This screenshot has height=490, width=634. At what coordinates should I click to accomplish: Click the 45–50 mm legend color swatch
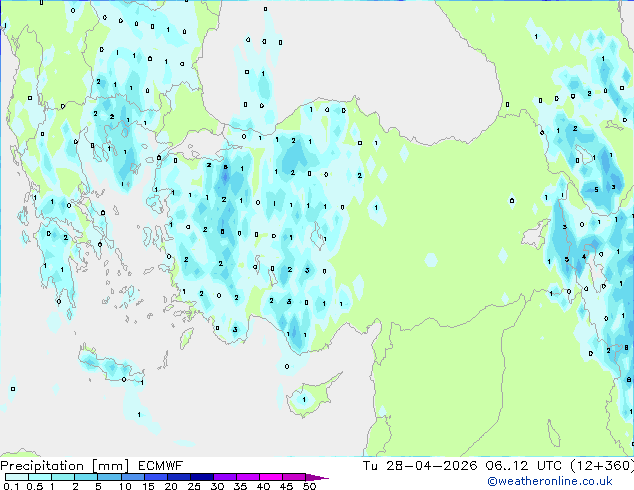pyautogui.click(x=294, y=477)
